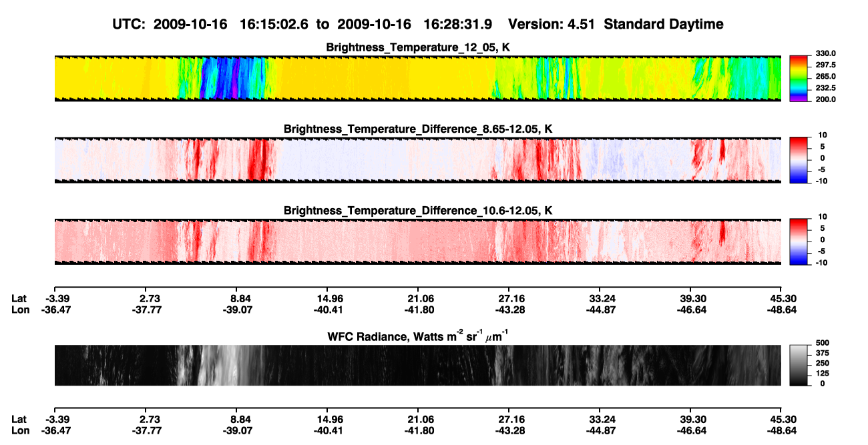Select the UTC end time 16:28:31.9

pos(458,24)
